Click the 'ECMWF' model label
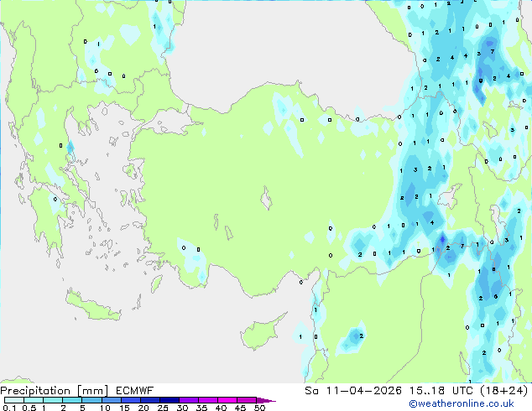This screenshot has height=411, width=532. (135, 391)
